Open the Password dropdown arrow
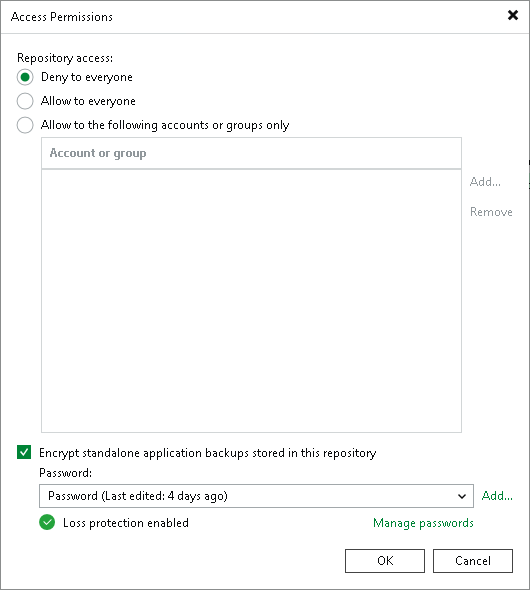530x590 pixels. pos(462,496)
